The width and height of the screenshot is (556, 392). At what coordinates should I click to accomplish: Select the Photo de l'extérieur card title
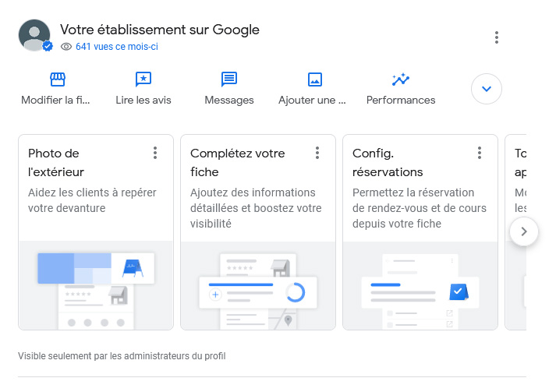coord(56,162)
